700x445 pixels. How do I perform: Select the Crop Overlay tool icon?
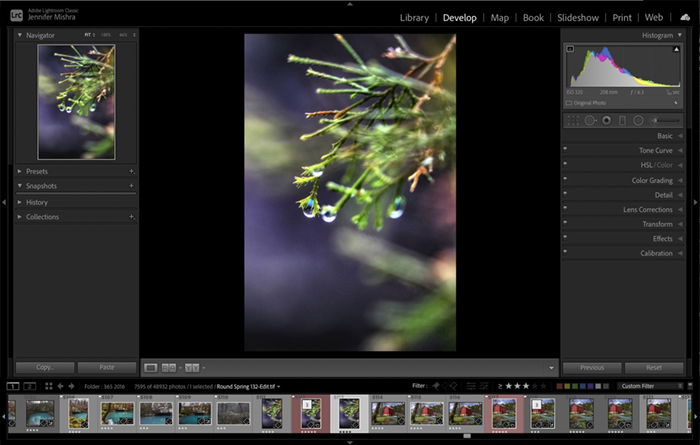(573, 121)
